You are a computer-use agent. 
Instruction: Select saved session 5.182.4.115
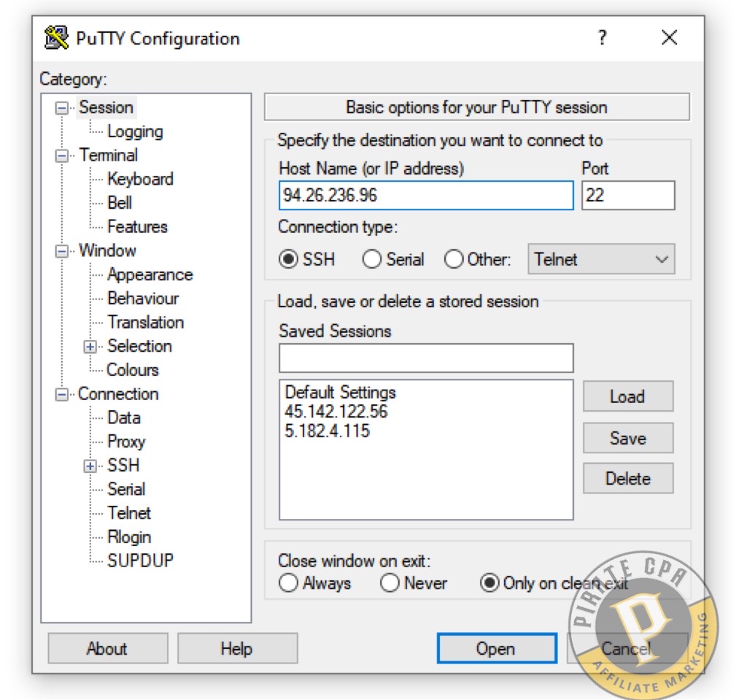point(327,431)
